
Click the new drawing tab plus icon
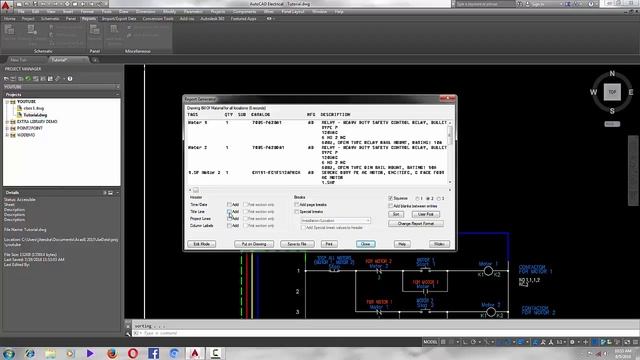(x=95, y=60)
